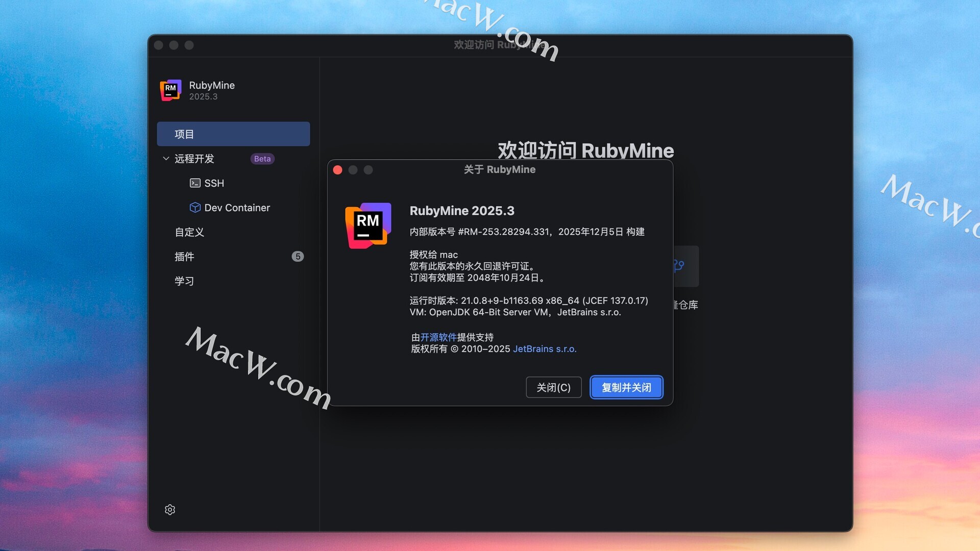Open the 插件 section
This screenshot has height=551, width=980.
184,257
